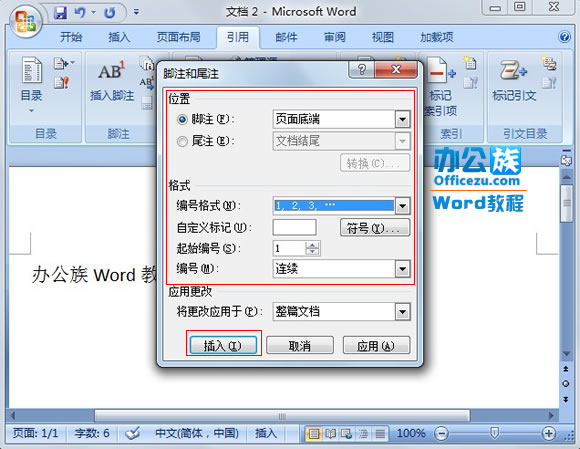Image resolution: width=580 pixels, height=449 pixels.
Task: Click Previous Page double arrow button
Action: click(566, 369)
